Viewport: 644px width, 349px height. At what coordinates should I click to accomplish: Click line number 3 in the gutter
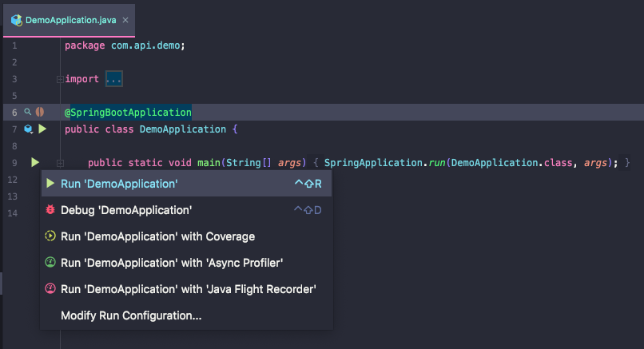click(x=14, y=79)
